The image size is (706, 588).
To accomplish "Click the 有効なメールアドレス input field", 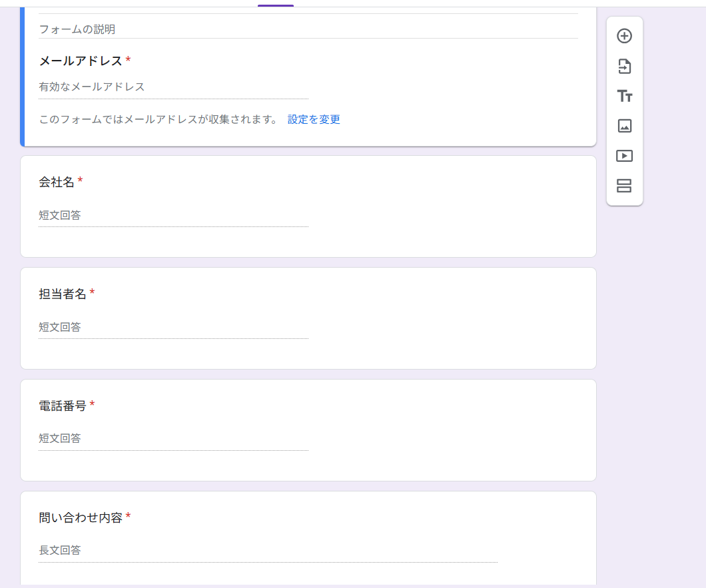I will (173, 87).
